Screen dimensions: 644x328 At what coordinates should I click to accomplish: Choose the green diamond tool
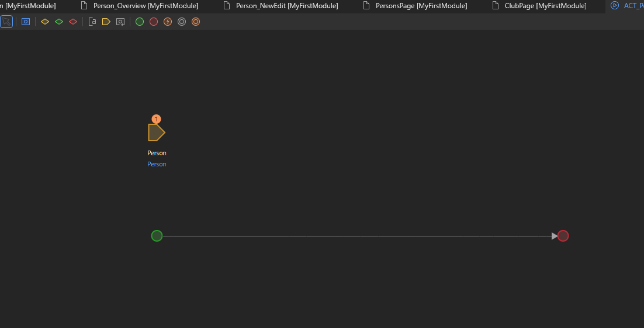click(x=59, y=22)
